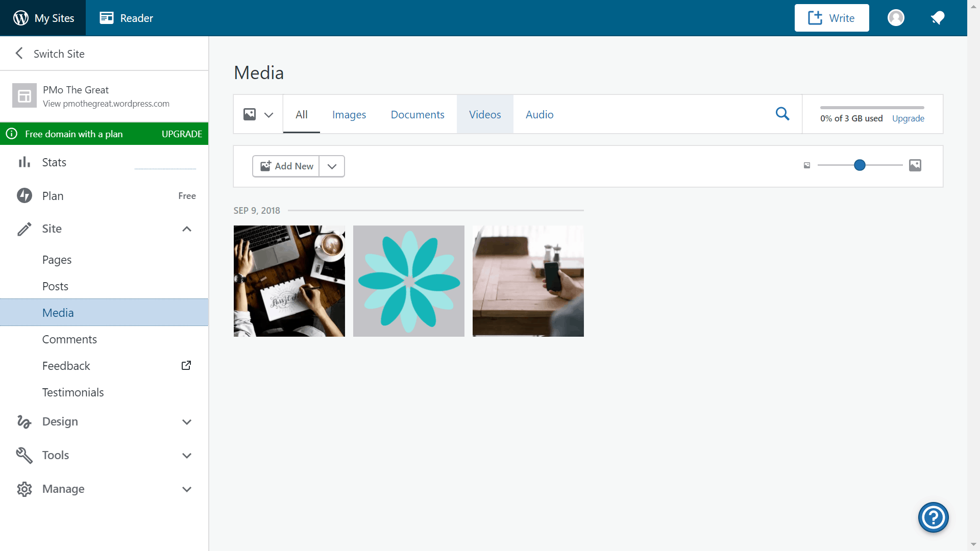Image resolution: width=980 pixels, height=551 pixels.
Task: Select the Audio tab
Action: [x=540, y=114]
